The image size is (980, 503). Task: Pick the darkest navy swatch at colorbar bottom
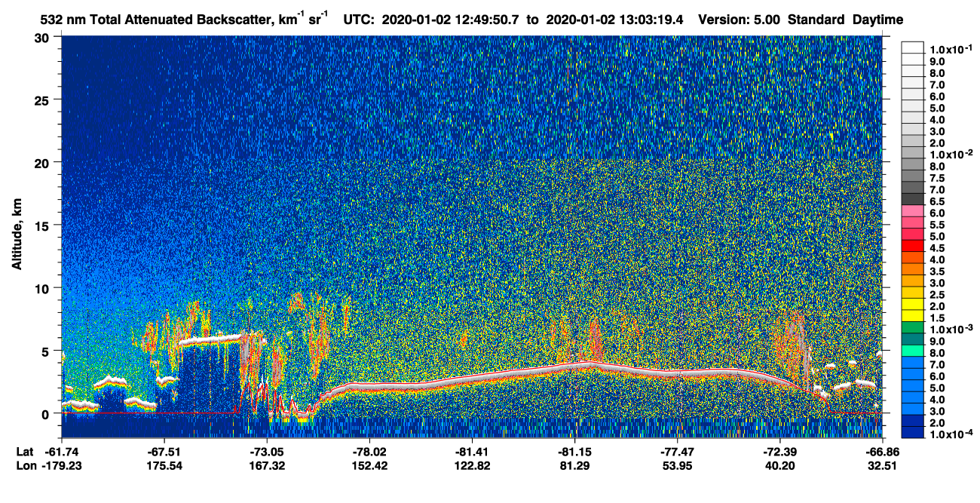coord(913,432)
